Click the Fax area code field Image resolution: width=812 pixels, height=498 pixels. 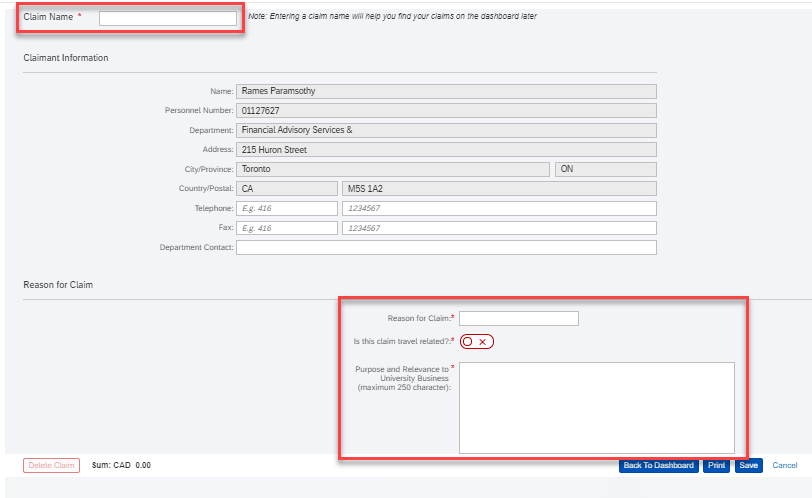pos(287,228)
